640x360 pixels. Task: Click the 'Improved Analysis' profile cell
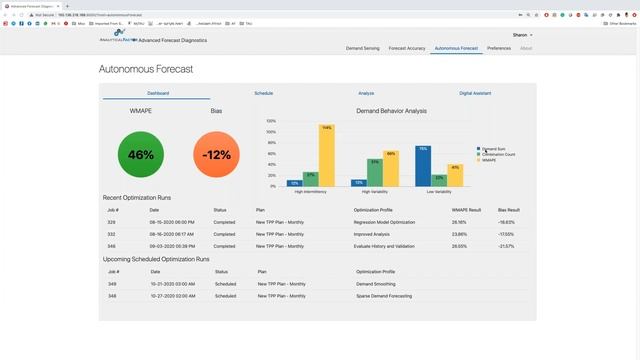pyautogui.click(x=371, y=234)
